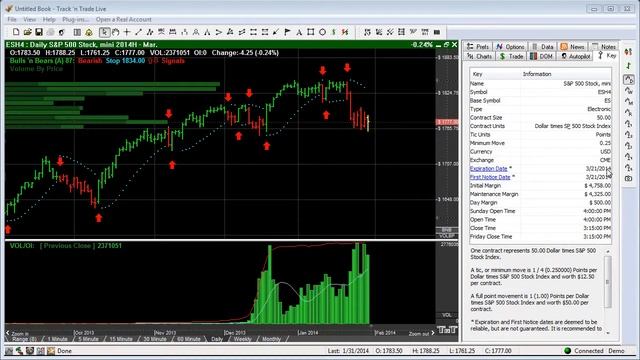640x360 pixels.
Task: Click the Key column header
Action: 495,74
